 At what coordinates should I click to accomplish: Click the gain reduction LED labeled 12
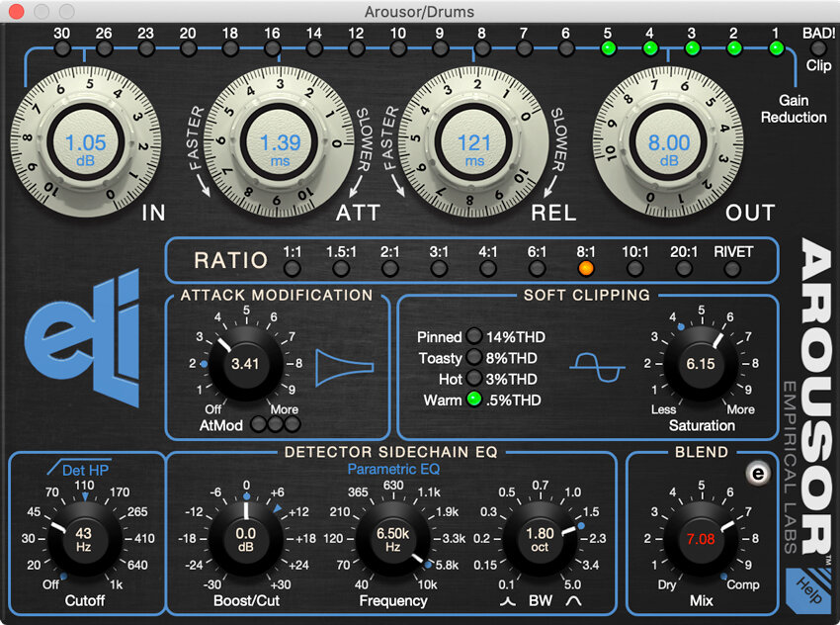pyautogui.click(x=356, y=48)
